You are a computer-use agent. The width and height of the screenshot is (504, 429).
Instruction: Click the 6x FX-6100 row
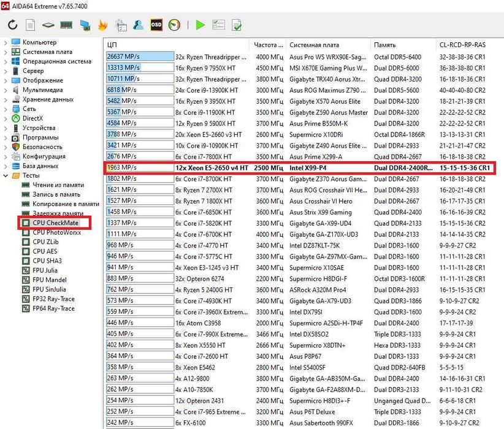tap(299, 423)
